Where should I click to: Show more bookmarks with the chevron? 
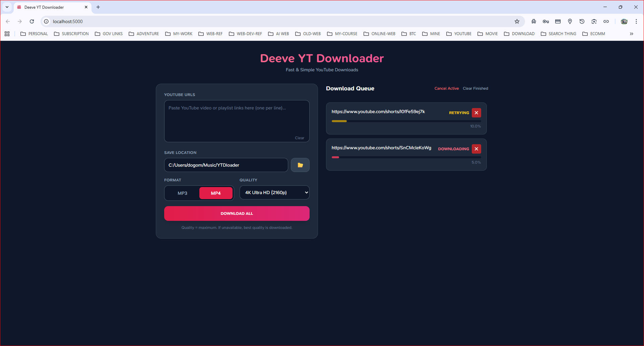tap(632, 34)
